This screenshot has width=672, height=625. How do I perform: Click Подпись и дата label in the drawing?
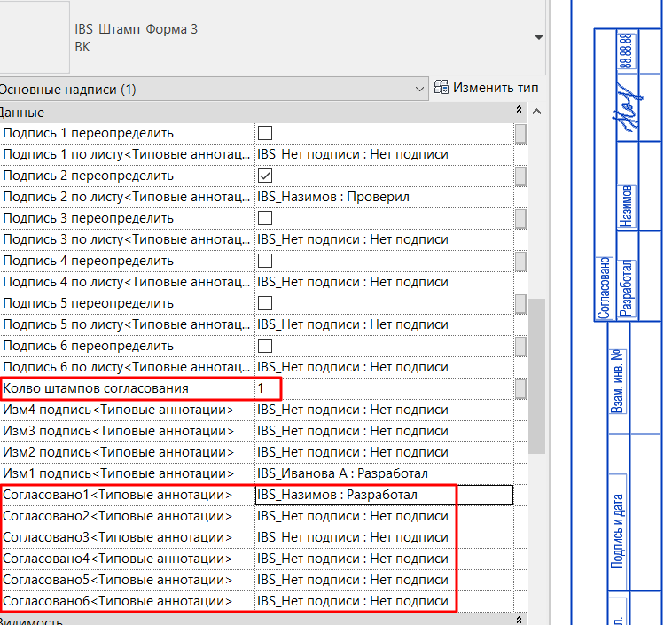[617, 532]
